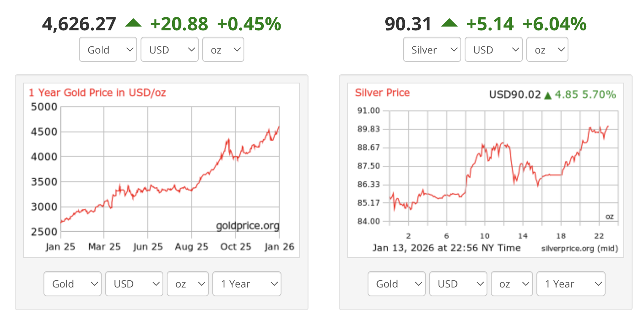Click the Silver Price chart heading
The image size is (644, 317).
click(x=382, y=93)
